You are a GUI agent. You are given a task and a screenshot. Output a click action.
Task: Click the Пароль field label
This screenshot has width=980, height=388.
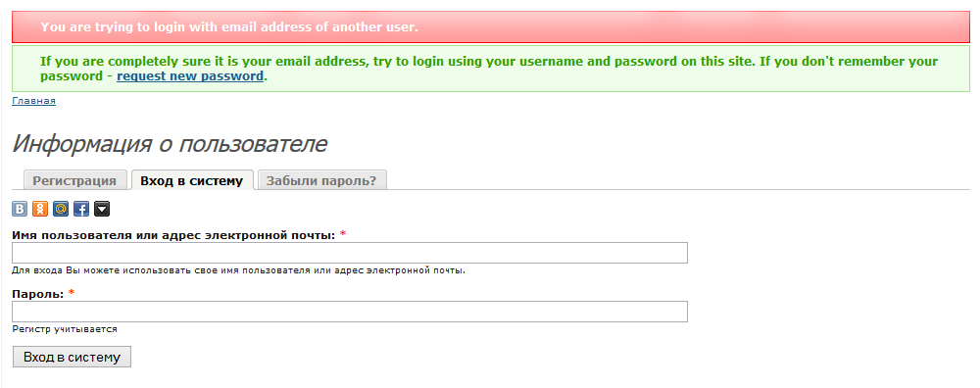(x=38, y=294)
